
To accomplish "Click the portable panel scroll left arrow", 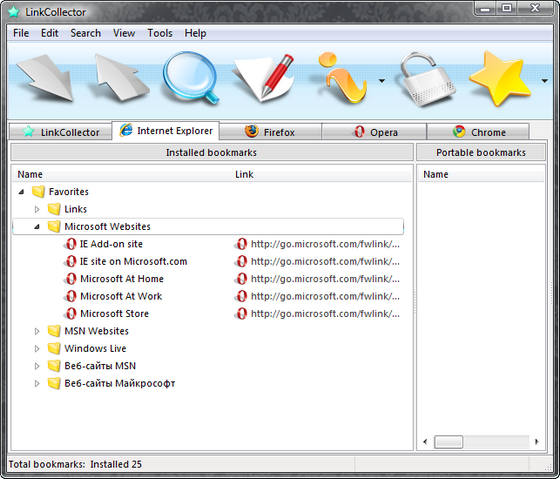I will (425, 442).
